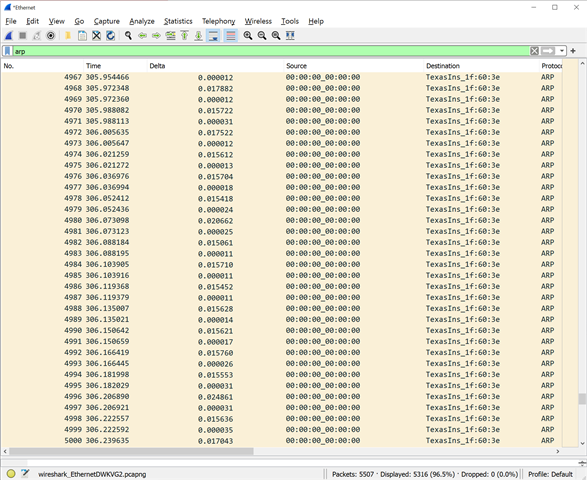Reset text to normal size
Viewport: 587px width, 480px height.
(x=276, y=36)
